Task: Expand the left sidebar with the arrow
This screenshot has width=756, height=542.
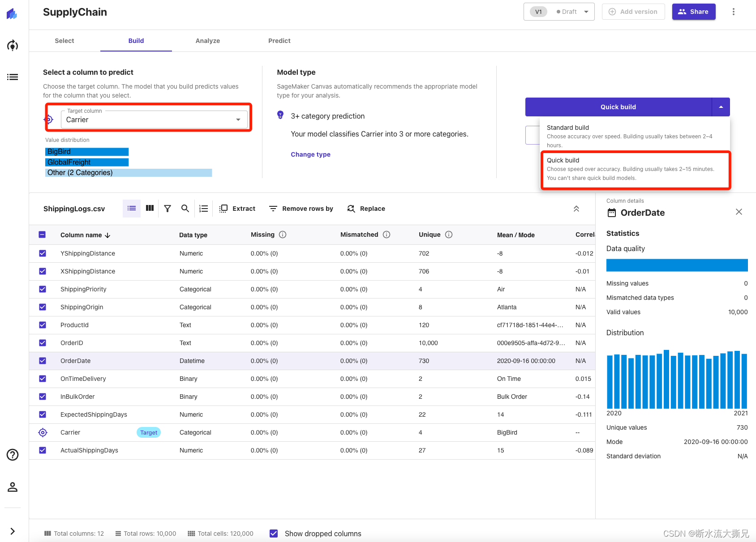Action: 13,531
